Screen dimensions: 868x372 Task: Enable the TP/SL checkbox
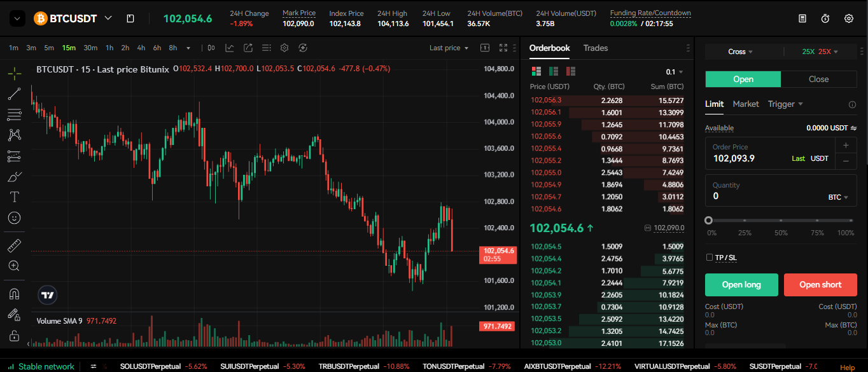tap(710, 258)
